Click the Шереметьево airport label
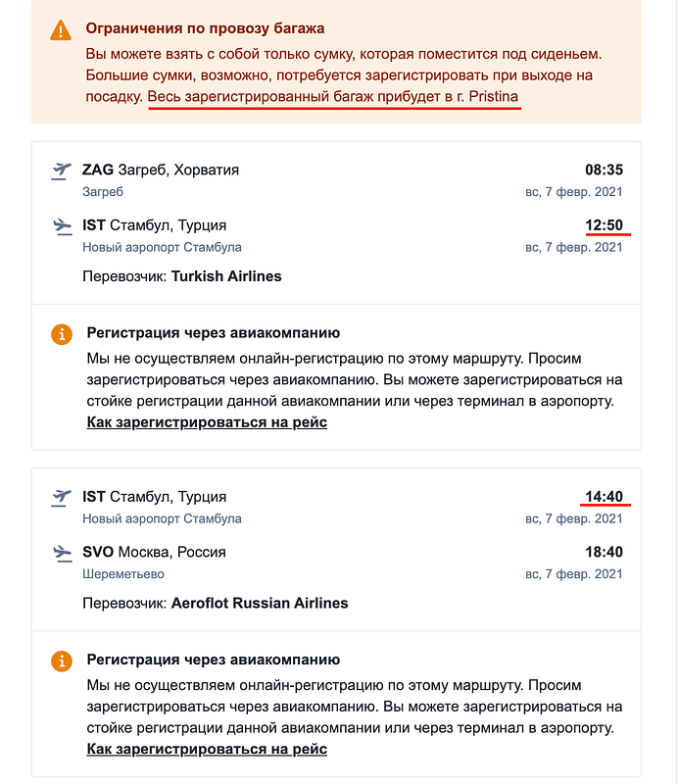This screenshot has height=784, width=678. (124, 574)
